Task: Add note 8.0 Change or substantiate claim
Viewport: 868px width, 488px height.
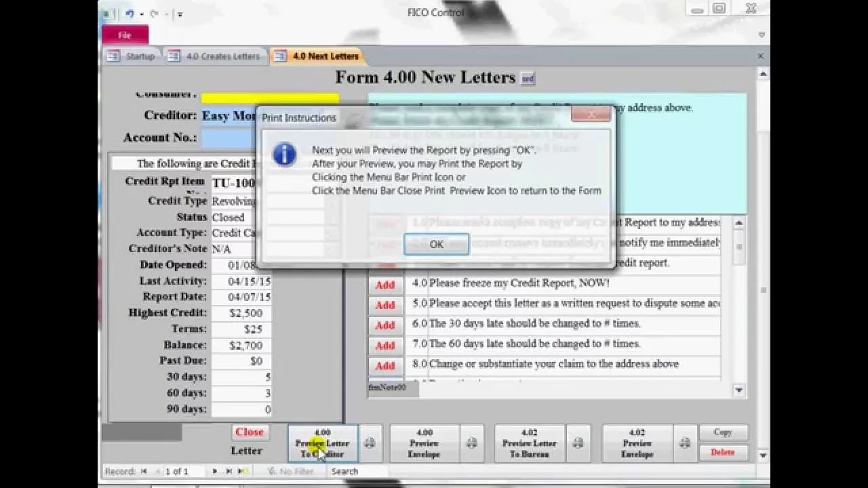Action: tap(385, 366)
